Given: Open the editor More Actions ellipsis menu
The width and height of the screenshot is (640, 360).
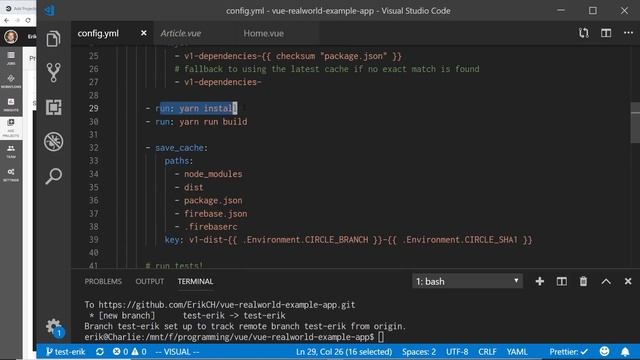Looking at the screenshot, I should pyautogui.click(x=628, y=33).
